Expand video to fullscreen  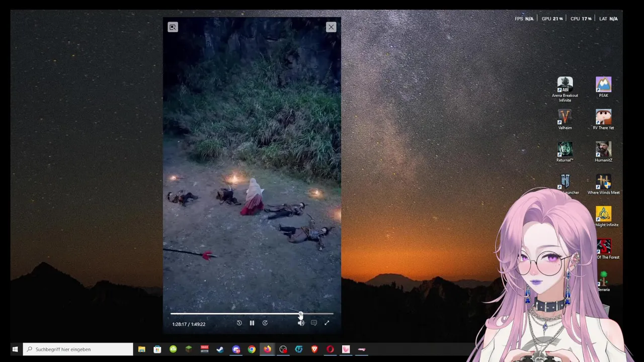coord(327,323)
